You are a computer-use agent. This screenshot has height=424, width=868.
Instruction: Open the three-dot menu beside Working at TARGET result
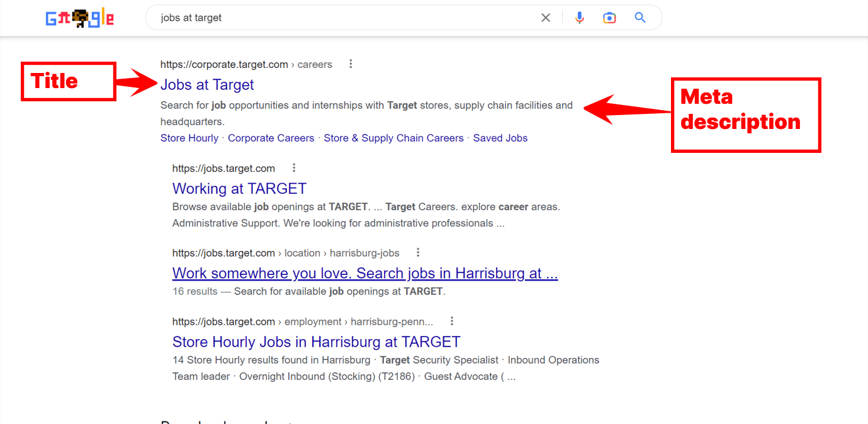point(293,167)
